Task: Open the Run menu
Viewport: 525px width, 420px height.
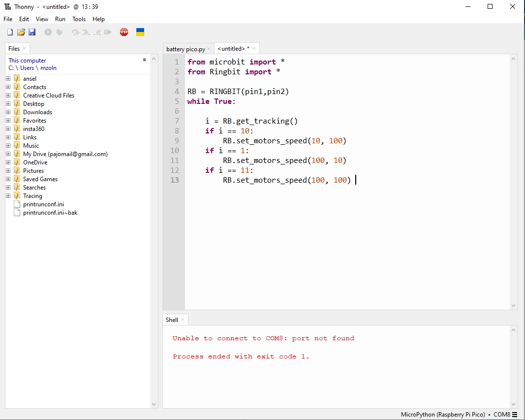Action: tap(60, 19)
